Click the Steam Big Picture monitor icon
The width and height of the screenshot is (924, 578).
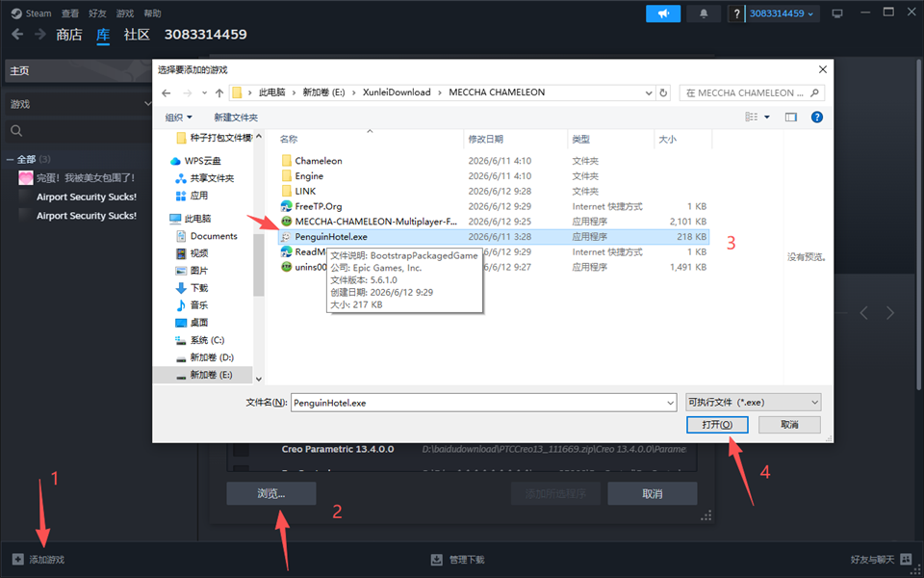click(x=836, y=13)
